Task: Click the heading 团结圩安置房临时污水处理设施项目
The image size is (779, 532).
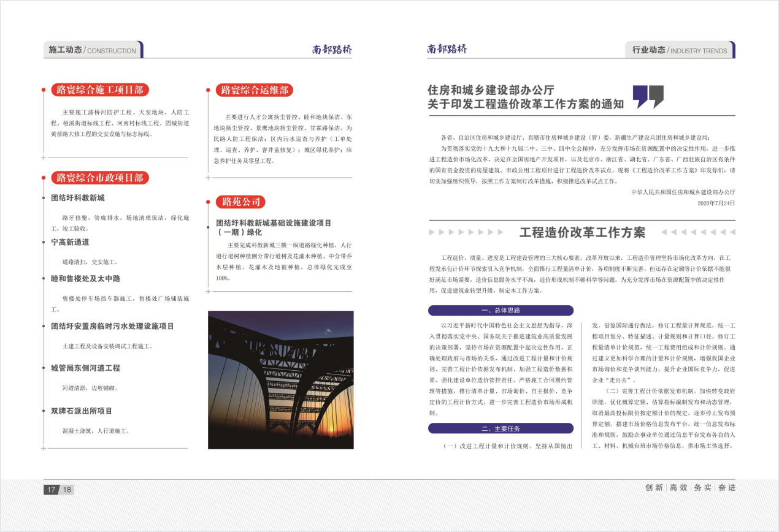Action: 112,326
